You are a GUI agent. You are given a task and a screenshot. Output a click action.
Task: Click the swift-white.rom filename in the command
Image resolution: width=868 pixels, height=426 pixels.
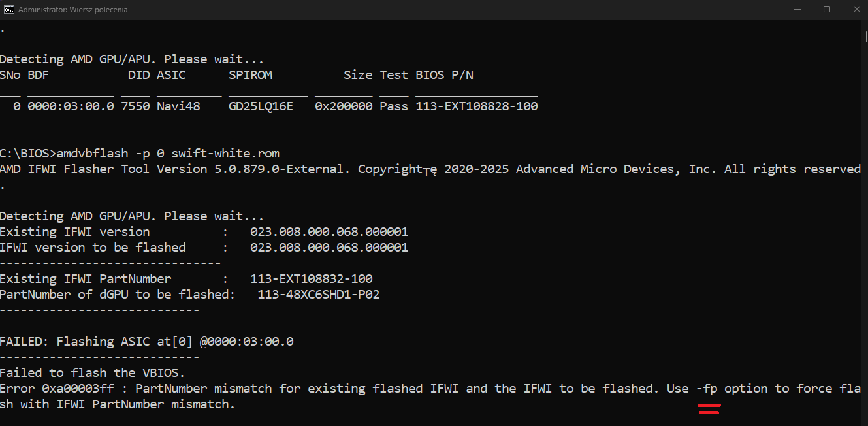(225, 154)
